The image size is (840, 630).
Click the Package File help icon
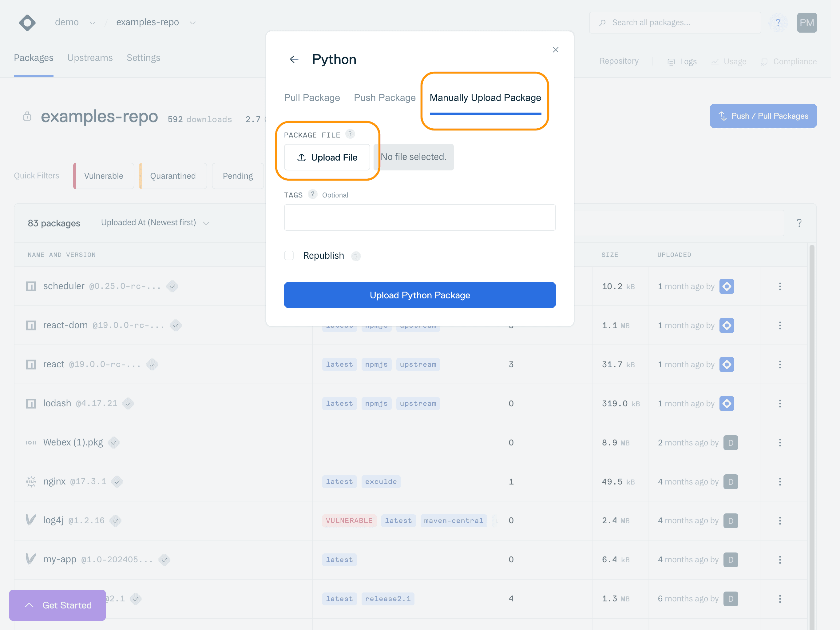[x=350, y=134]
